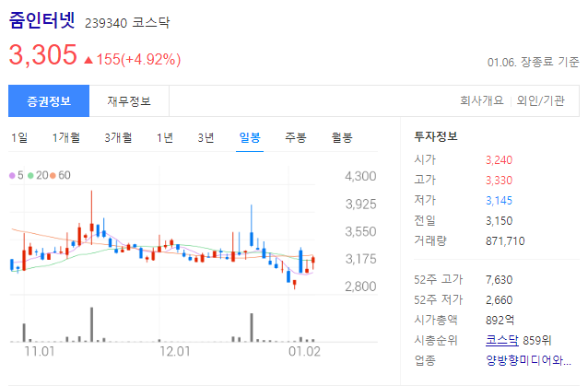Screen dimensions: 588x386
Task: Select the 주봉 weekly candle view
Action: [x=296, y=137]
